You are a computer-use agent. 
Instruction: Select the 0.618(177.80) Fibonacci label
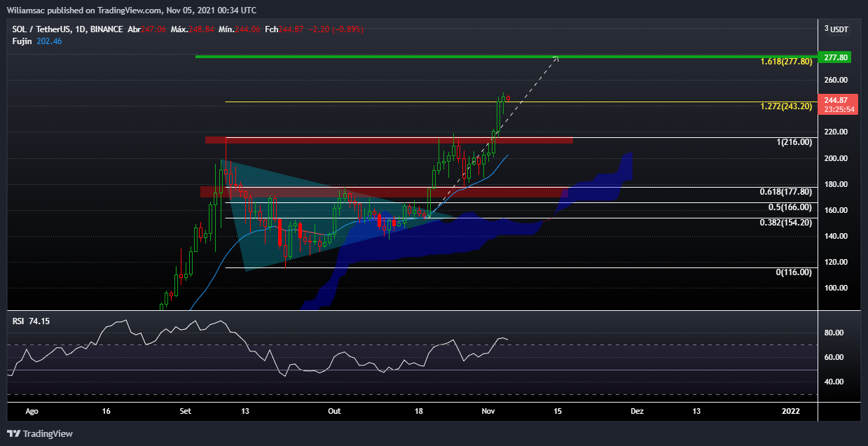coord(786,191)
